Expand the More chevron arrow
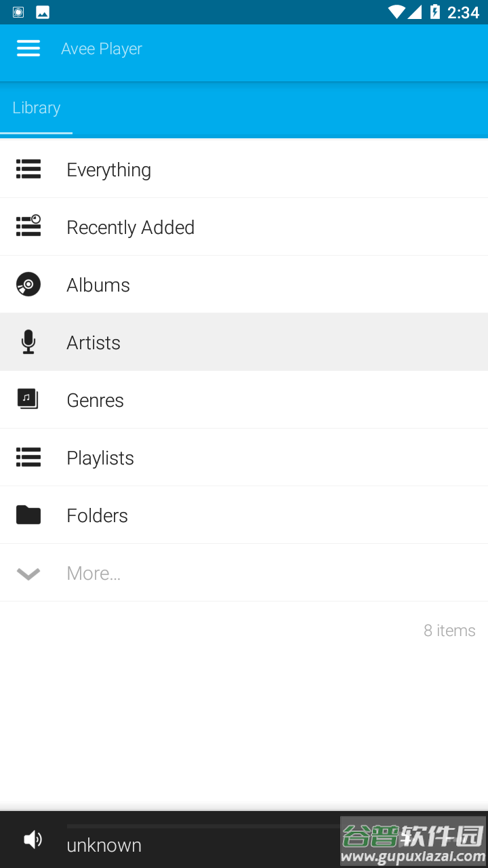 pyautogui.click(x=28, y=574)
